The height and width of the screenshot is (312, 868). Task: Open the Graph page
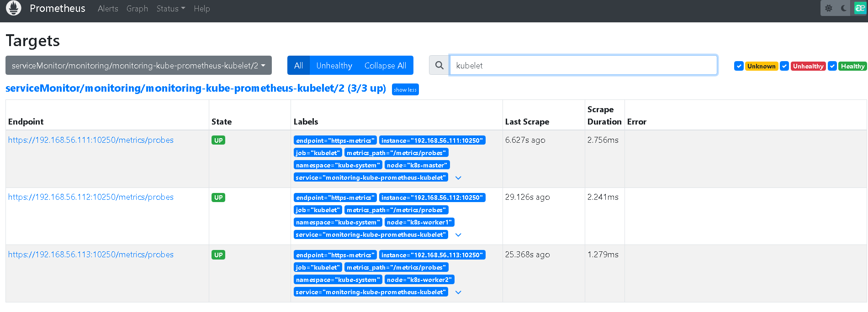click(x=137, y=9)
